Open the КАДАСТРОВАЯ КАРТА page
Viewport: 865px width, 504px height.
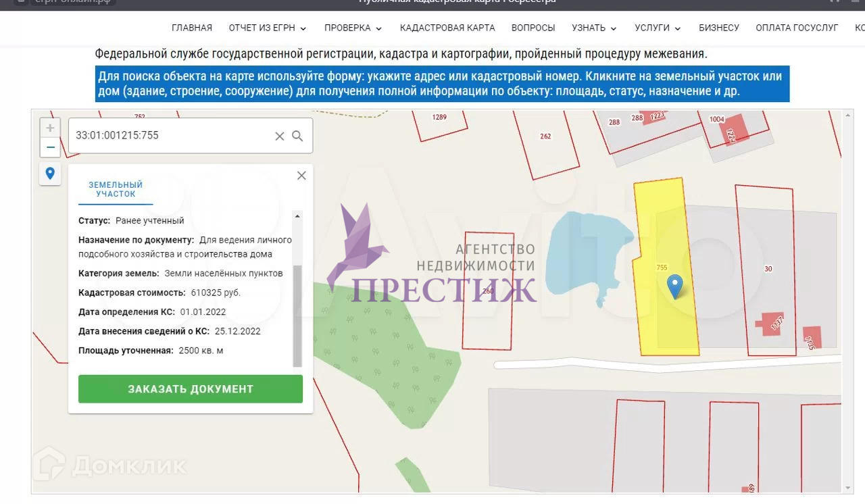[x=447, y=28]
